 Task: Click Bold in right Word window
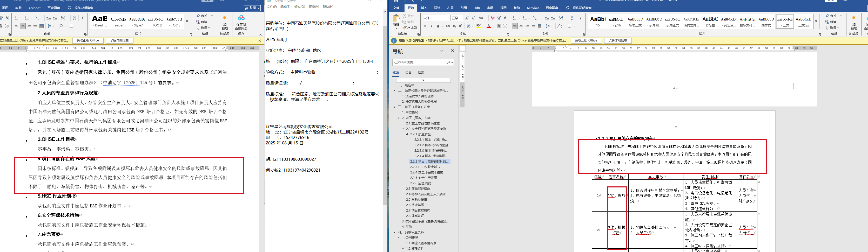click(x=425, y=26)
